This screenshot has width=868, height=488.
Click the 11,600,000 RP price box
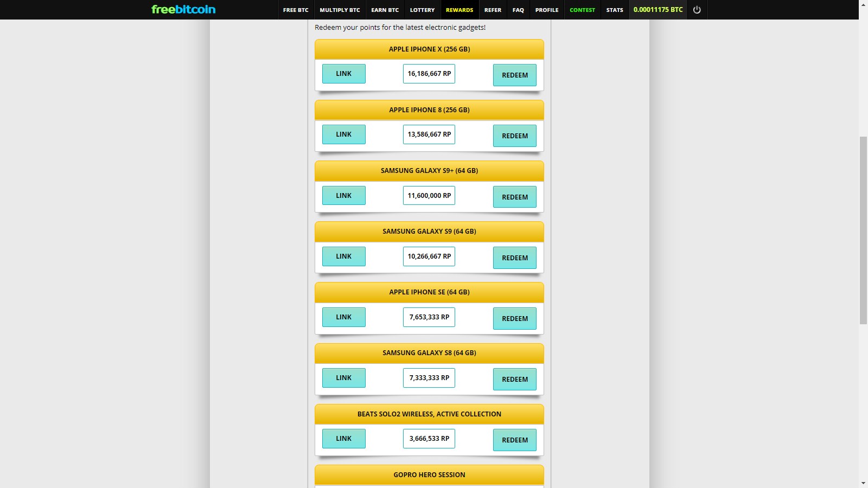tap(429, 195)
